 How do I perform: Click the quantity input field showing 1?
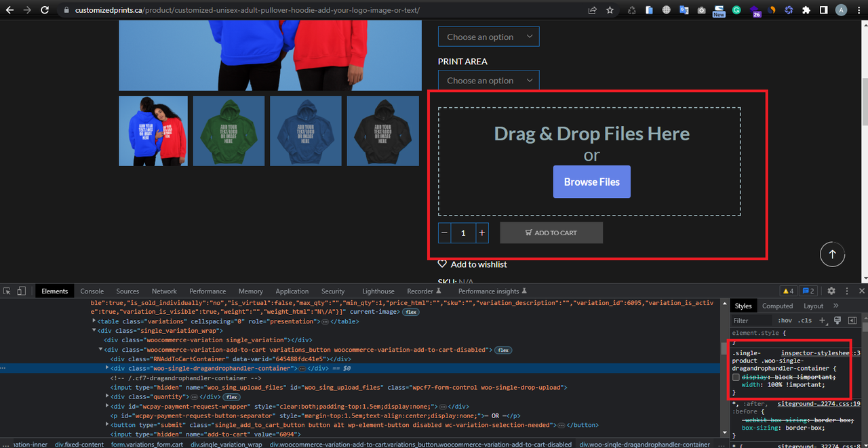pos(463,232)
